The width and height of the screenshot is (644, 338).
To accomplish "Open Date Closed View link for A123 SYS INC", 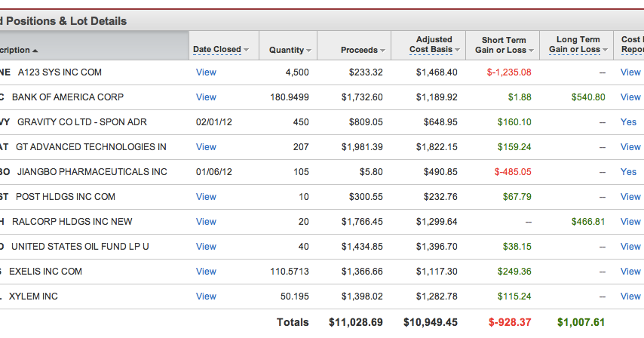I will point(206,72).
